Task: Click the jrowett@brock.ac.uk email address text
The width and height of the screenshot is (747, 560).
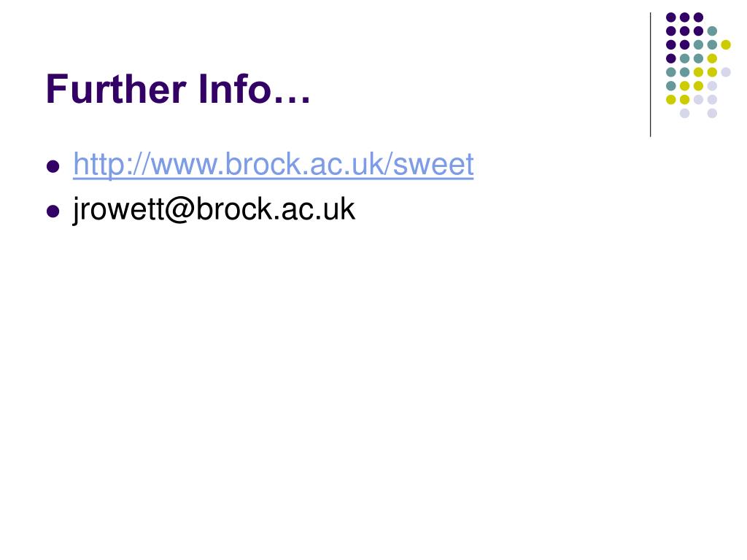Action: click(214, 209)
